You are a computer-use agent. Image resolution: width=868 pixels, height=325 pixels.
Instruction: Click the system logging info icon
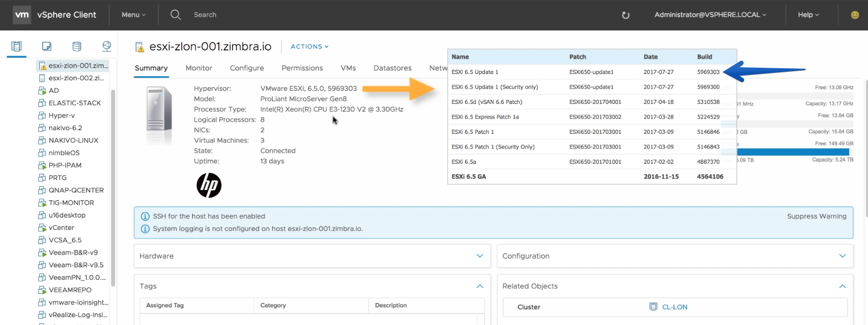145,229
